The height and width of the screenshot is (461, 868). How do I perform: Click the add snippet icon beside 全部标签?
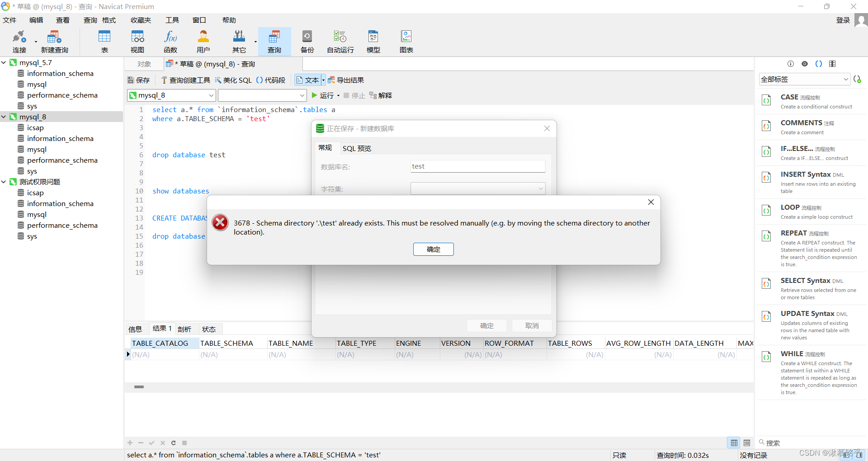coord(857,79)
